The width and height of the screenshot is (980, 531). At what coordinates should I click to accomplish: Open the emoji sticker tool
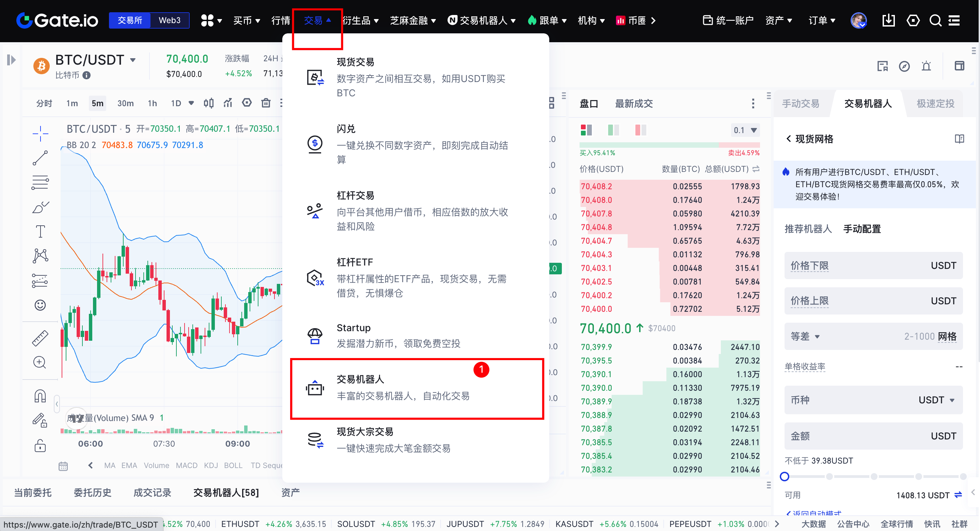[x=40, y=305]
